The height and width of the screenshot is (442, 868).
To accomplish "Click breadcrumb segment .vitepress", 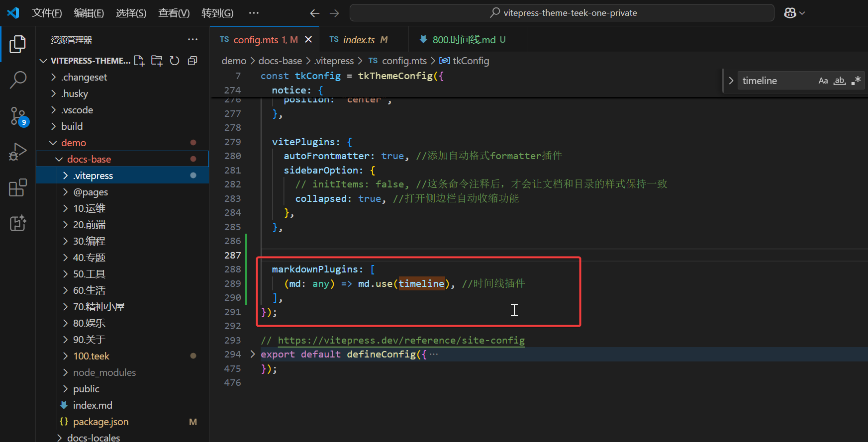I will click(x=334, y=61).
